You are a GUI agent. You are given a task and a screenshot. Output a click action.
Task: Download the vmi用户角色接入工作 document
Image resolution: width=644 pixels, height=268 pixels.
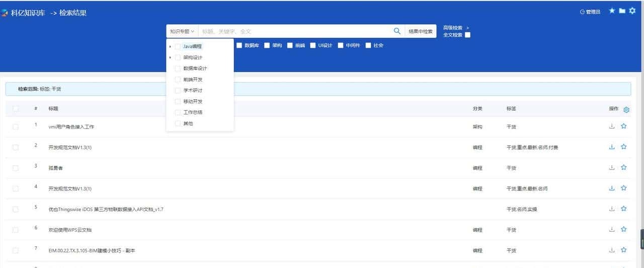[612, 126]
